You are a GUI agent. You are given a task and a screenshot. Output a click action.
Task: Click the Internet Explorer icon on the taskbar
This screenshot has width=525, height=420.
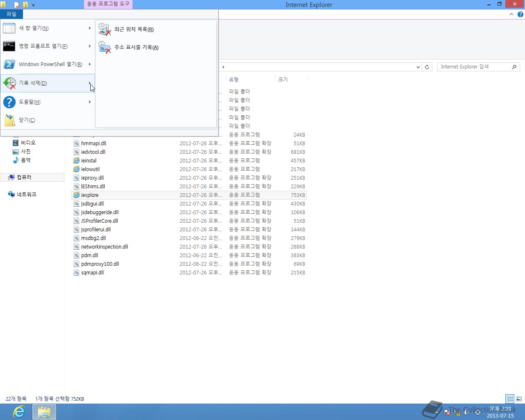pos(19,412)
